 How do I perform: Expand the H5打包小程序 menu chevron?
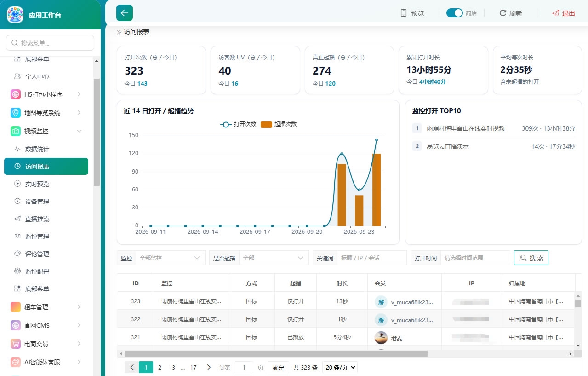79,94
